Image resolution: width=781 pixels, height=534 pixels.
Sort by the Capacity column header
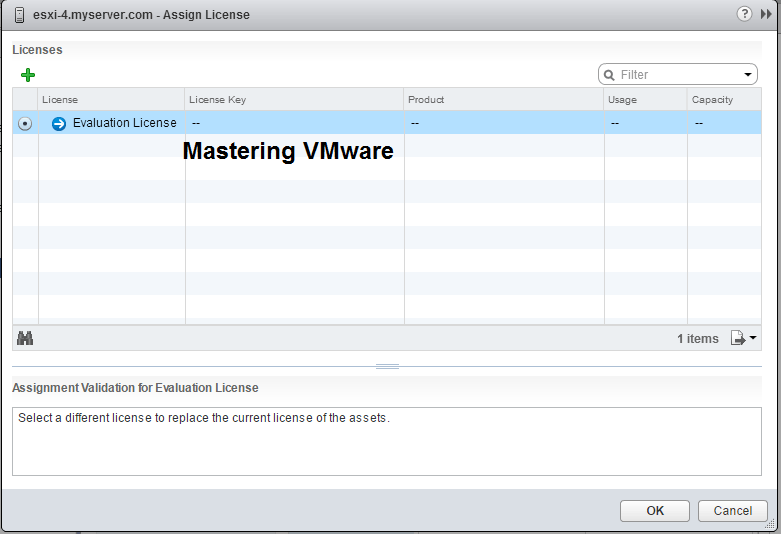[724, 100]
